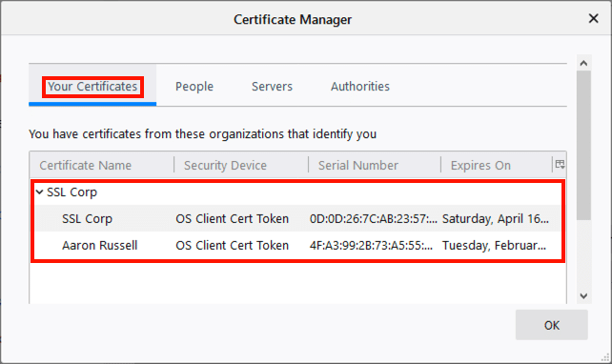Open the column picker icon

[561, 164]
